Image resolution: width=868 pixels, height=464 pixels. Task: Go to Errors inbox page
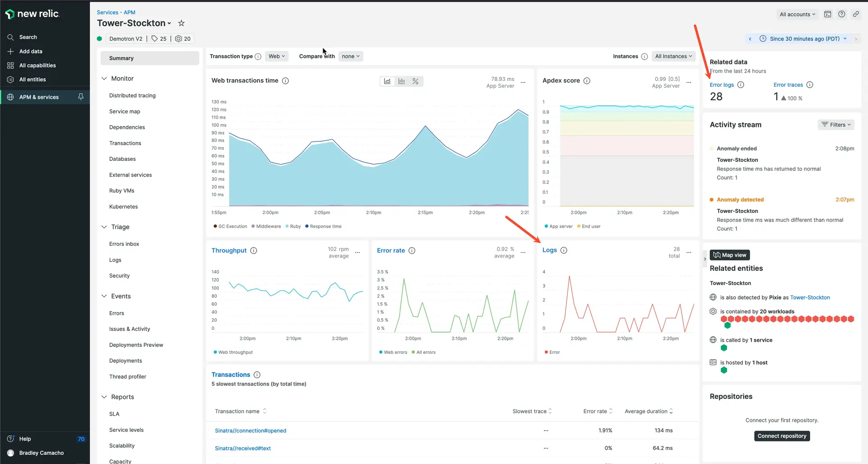pos(124,244)
